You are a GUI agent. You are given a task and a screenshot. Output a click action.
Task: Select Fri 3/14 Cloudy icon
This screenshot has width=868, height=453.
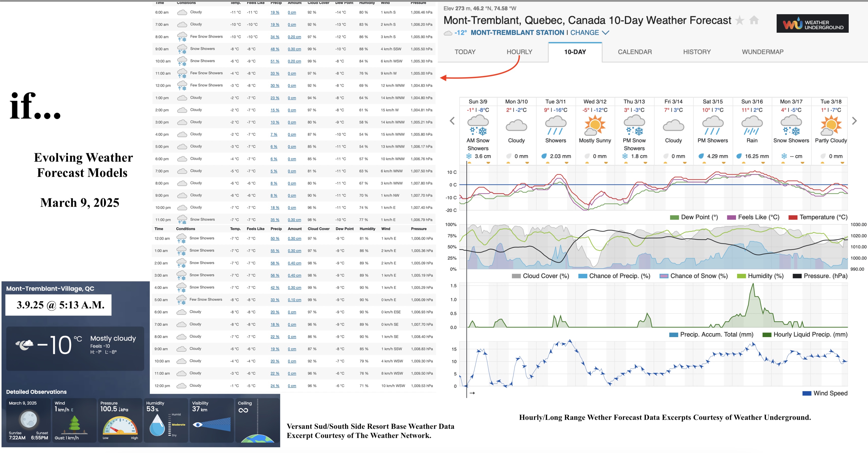[673, 125]
